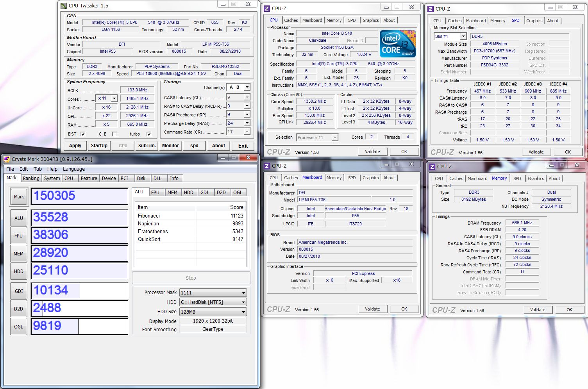Viewport: 588px width, 389px height.
Task: Click the Code Name value Clarkdale
Action: coord(318,40)
